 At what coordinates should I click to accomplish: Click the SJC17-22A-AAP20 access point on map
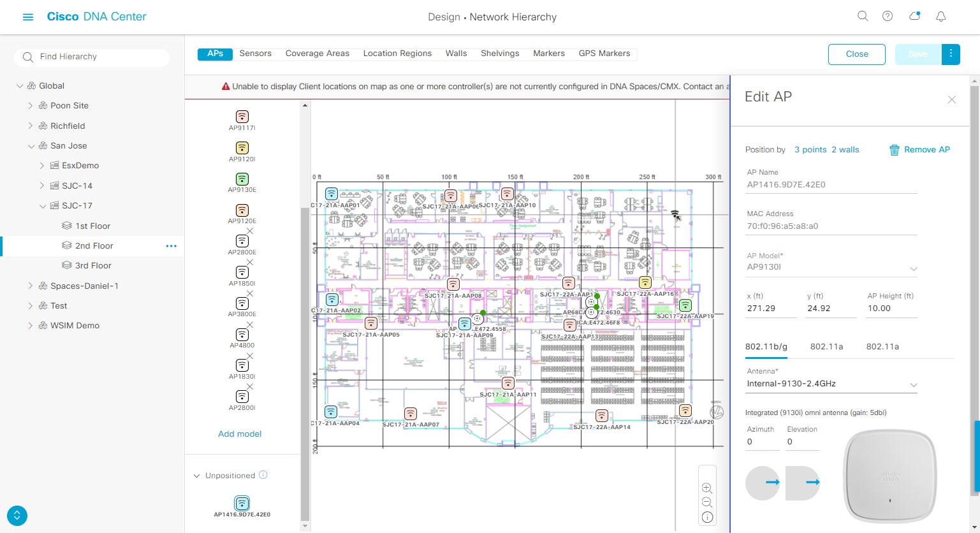[685, 411]
